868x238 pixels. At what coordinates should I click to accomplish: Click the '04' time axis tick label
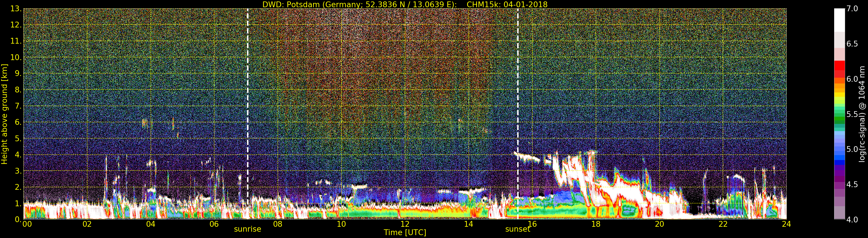pyautogui.click(x=151, y=224)
